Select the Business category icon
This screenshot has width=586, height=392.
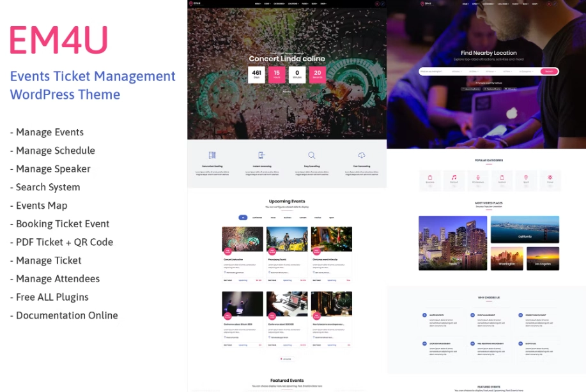click(x=430, y=178)
